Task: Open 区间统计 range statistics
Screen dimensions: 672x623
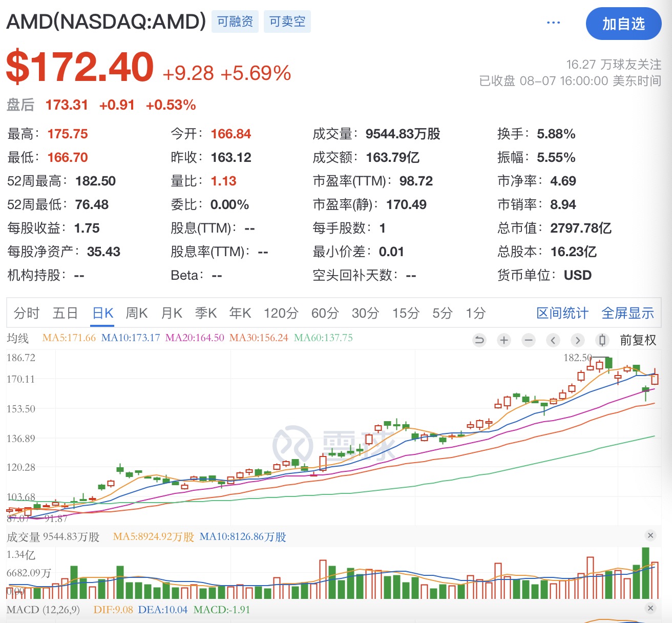Action: click(x=562, y=313)
